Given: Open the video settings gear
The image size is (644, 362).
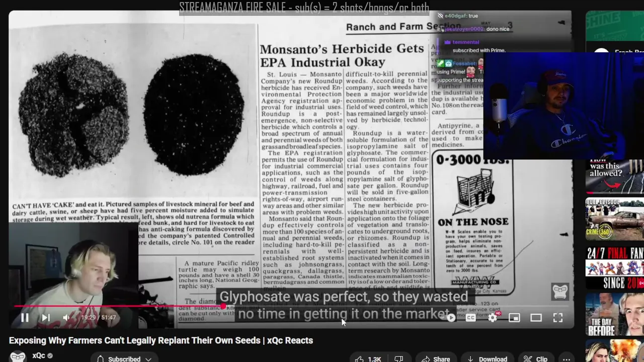Looking at the screenshot, I should point(493,317).
